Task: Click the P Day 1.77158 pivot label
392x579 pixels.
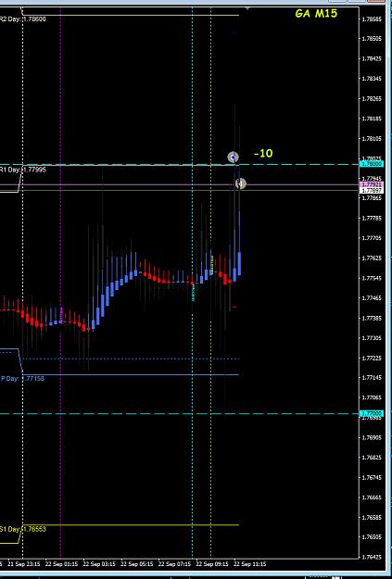Action: tap(22, 379)
